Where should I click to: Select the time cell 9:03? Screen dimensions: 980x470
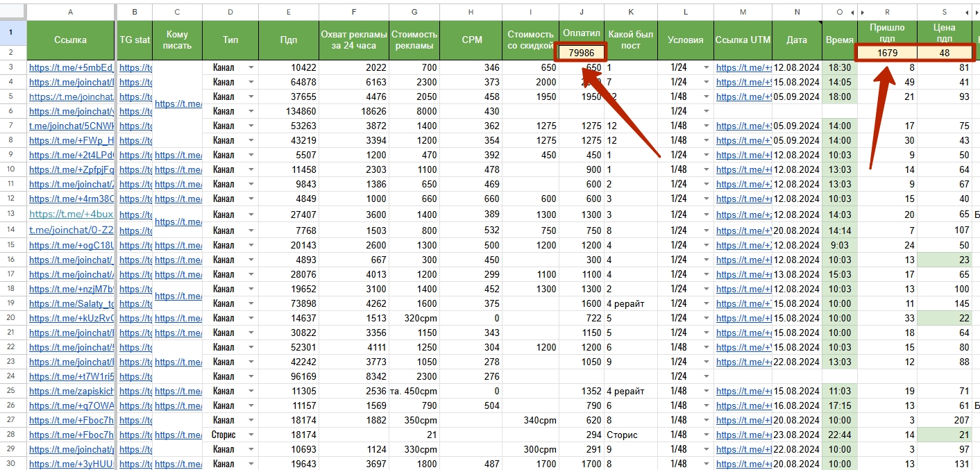[840, 245]
